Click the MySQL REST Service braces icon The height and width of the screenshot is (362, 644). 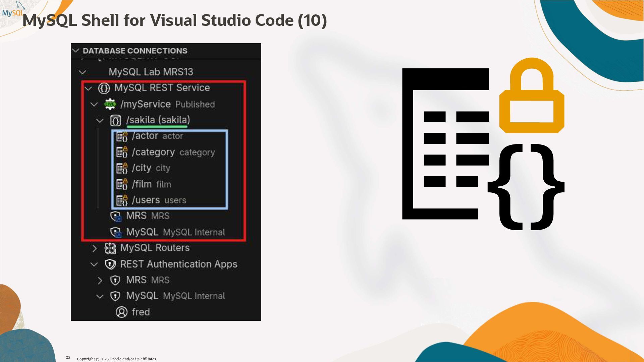pyautogui.click(x=104, y=88)
